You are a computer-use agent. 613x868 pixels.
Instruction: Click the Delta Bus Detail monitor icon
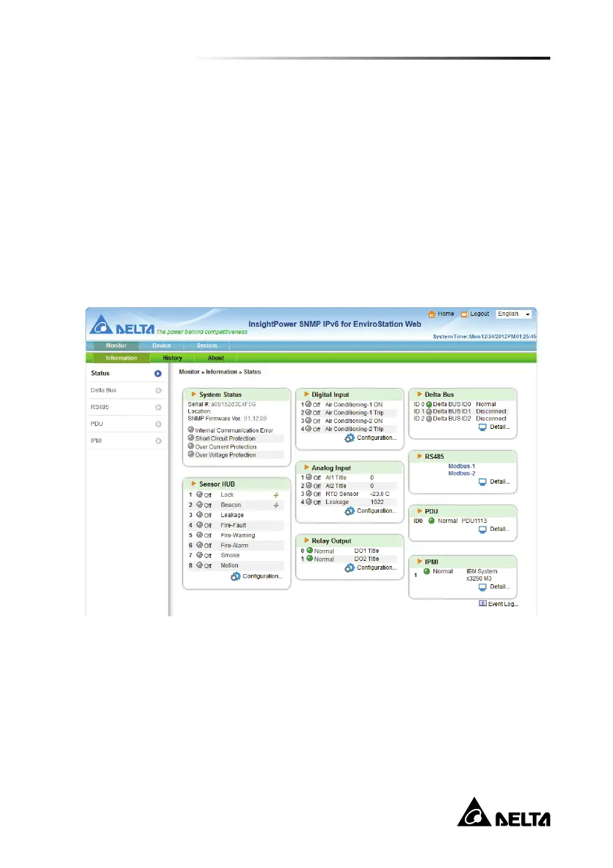pyautogui.click(x=482, y=427)
